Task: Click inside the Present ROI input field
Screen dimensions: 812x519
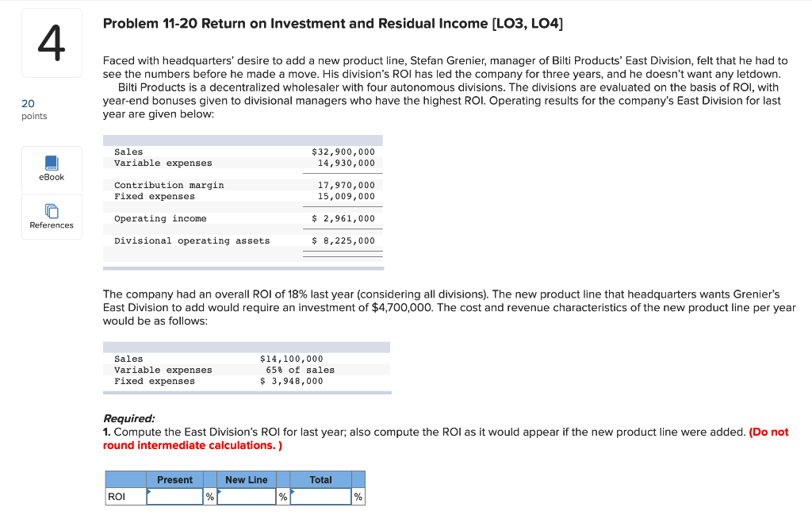Action: point(174,496)
